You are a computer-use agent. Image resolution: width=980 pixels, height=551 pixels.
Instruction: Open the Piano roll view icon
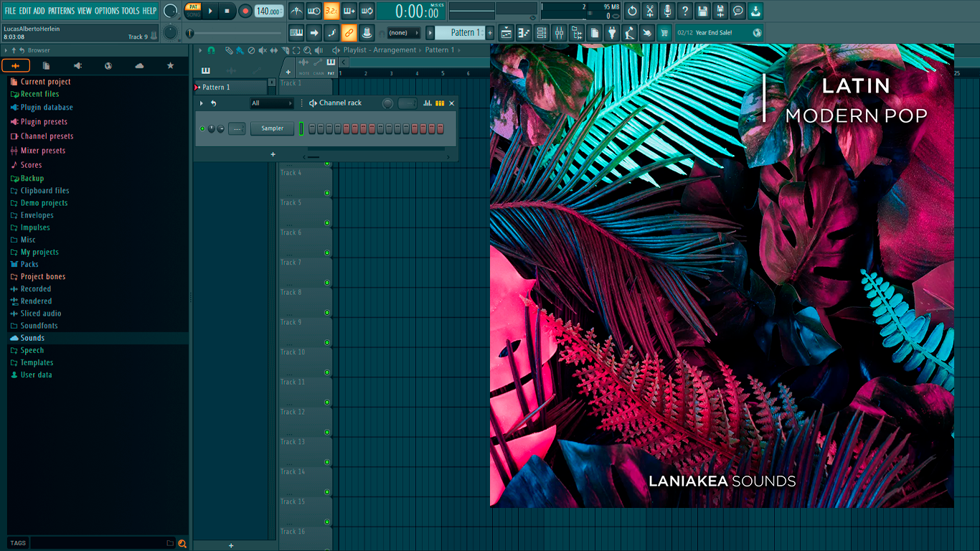pyautogui.click(x=524, y=32)
